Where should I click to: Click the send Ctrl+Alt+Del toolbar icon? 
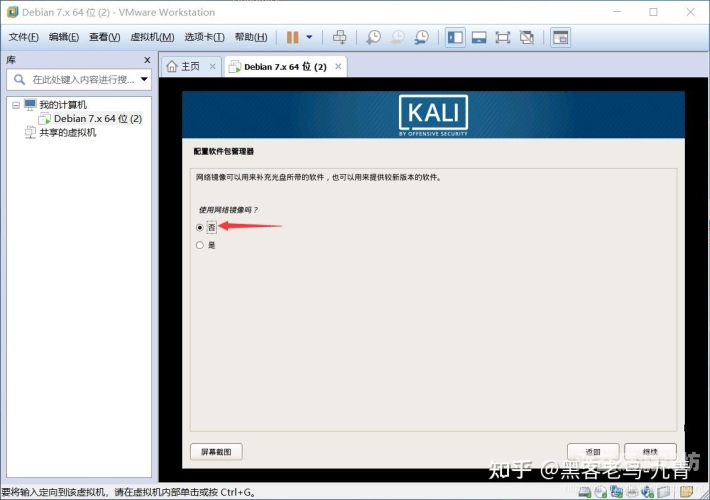340,37
